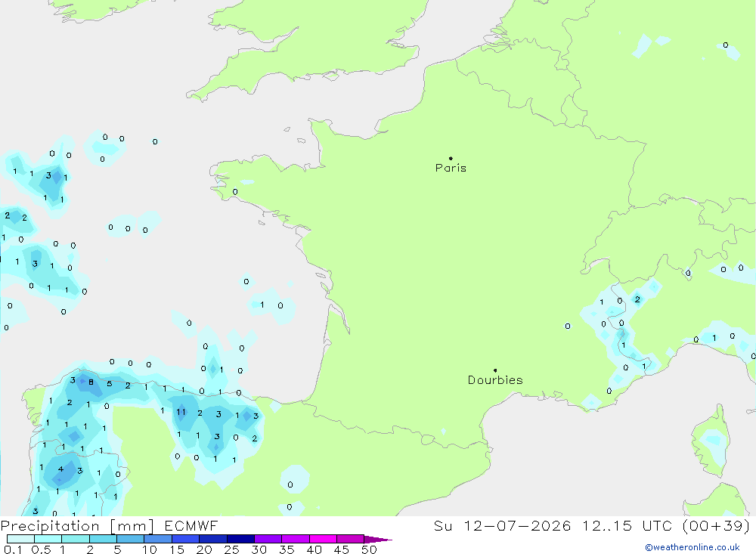The height and width of the screenshot is (554, 756).
Task: Click the ECMWF model name
Action: 191,525
